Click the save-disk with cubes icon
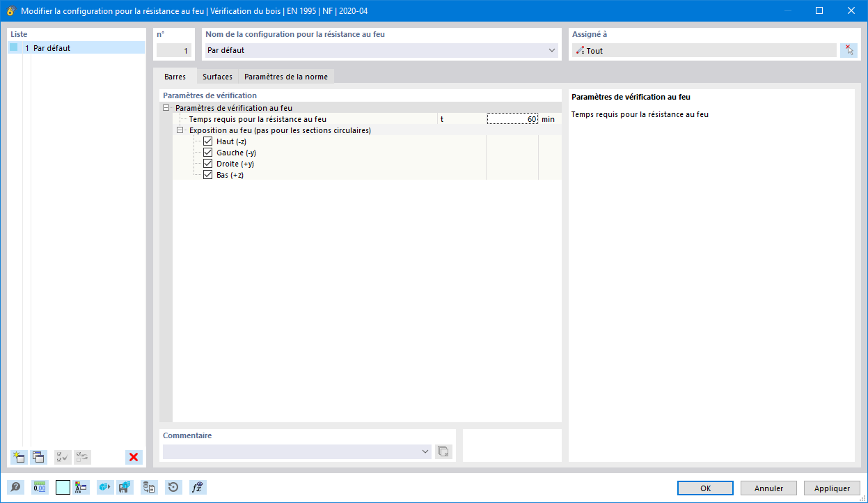The height and width of the screenshot is (503, 868). coord(125,488)
